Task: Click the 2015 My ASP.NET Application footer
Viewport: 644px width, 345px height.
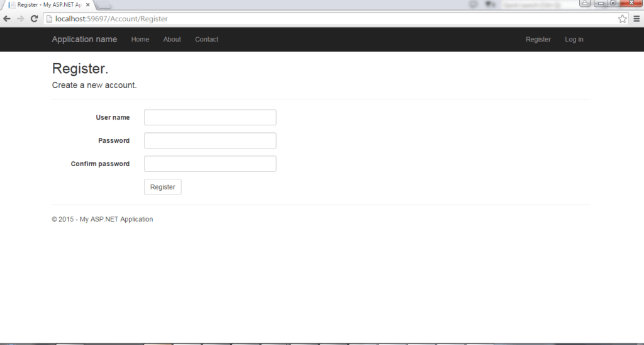Action: coord(103,219)
